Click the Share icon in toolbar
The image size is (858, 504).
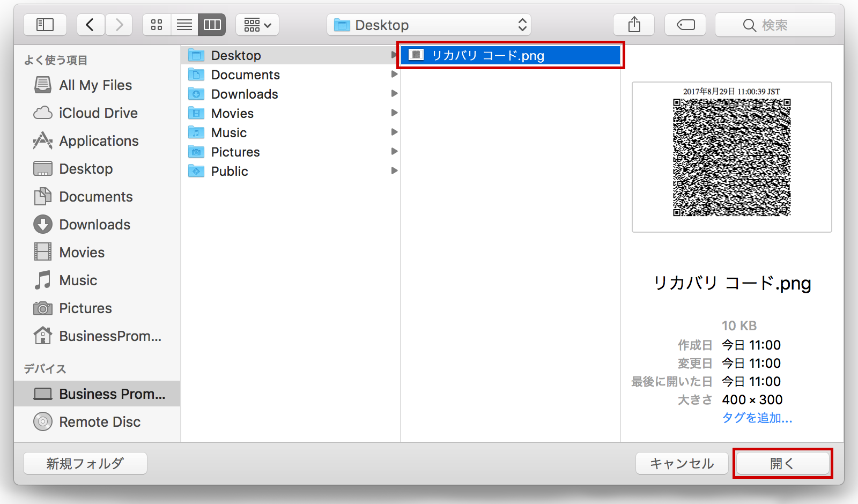point(634,25)
